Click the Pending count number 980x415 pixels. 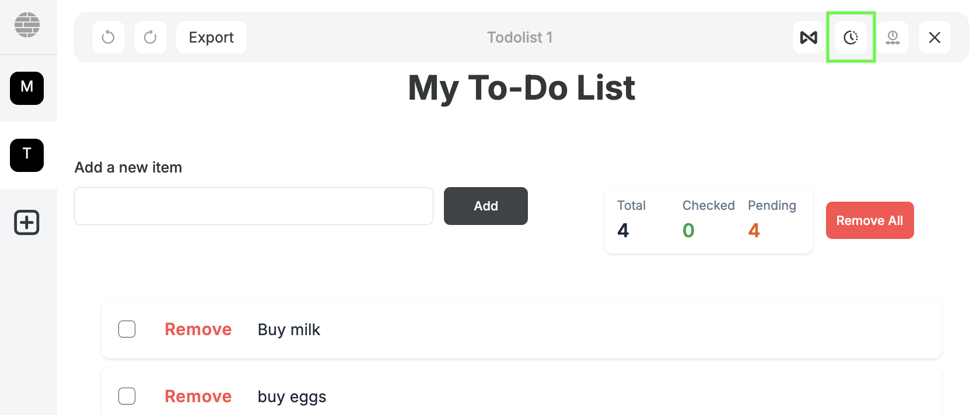pyautogui.click(x=754, y=230)
